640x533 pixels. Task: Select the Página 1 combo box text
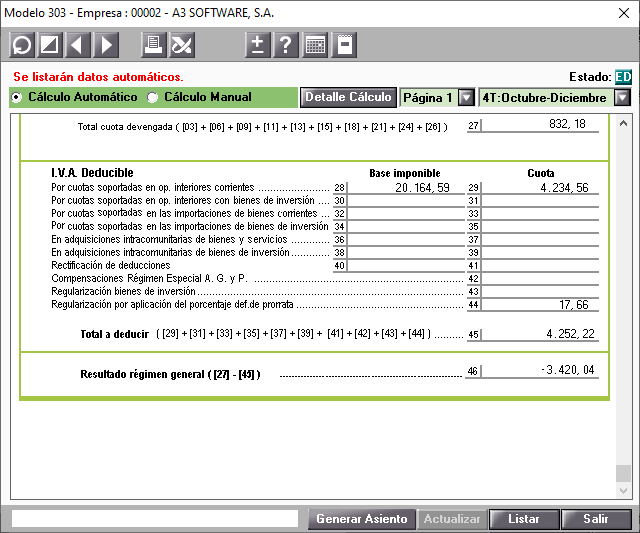429,98
